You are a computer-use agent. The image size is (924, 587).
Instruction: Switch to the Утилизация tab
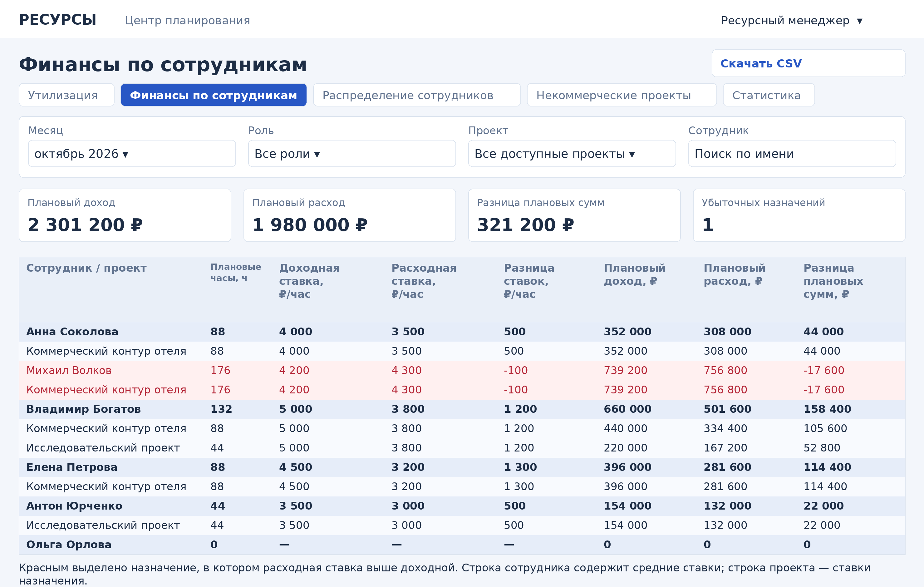point(66,95)
